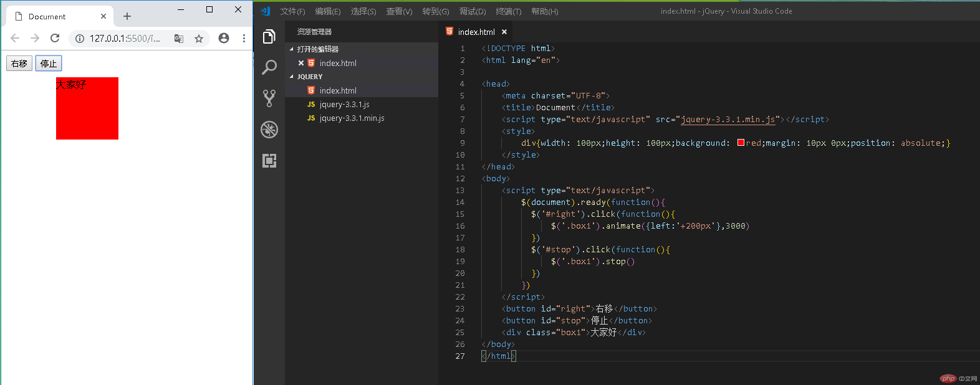Image resolution: width=980 pixels, height=385 pixels.
Task: Open a new Chrome tab
Action: point(127,16)
